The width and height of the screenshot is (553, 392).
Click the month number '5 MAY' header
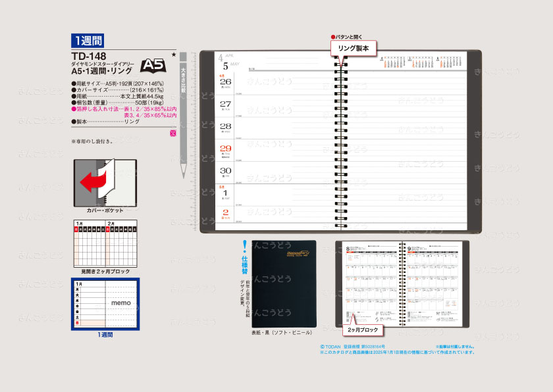231,66
